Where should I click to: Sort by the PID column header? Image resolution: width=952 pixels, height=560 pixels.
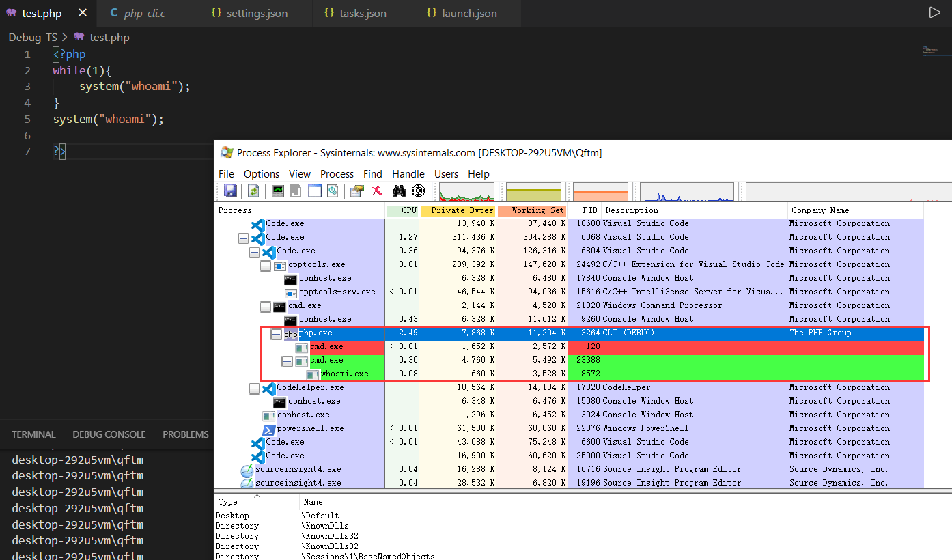(x=585, y=210)
